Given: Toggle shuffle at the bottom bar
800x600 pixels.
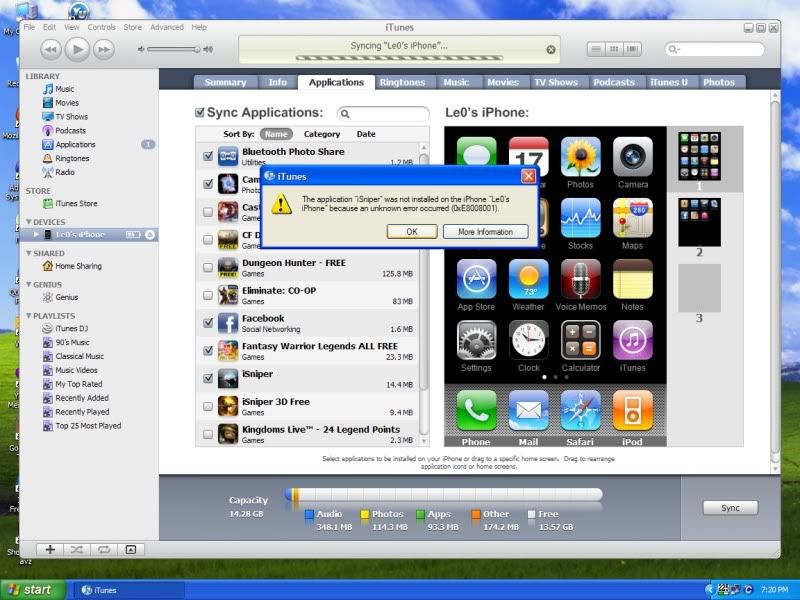Looking at the screenshot, I should [x=77, y=549].
